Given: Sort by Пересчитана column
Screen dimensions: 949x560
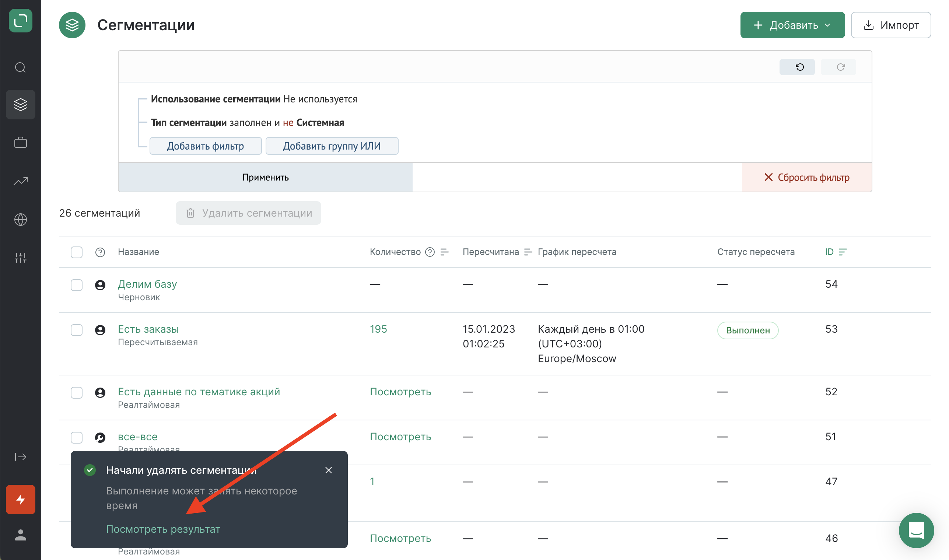Looking at the screenshot, I should pos(528,252).
